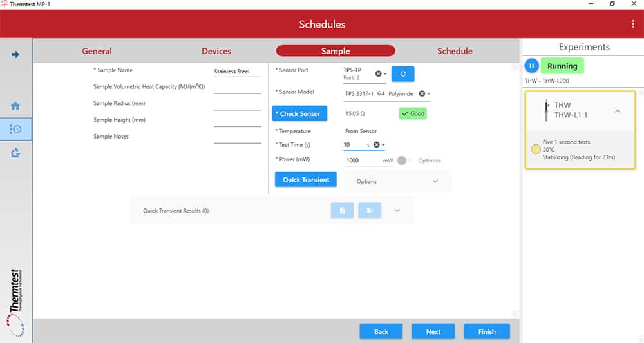Open the Sensor Port dropdown arrow

pos(385,74)
